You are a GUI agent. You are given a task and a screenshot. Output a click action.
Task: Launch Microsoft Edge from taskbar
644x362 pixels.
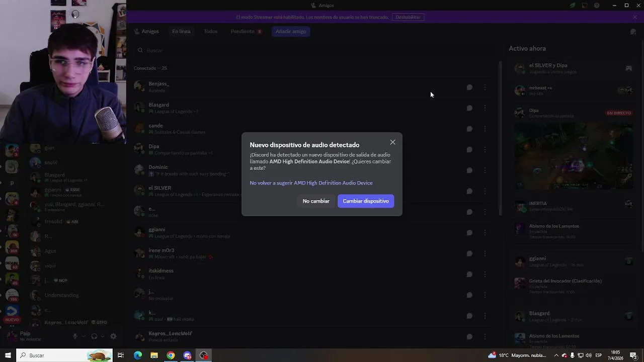(x=138, y=355)
